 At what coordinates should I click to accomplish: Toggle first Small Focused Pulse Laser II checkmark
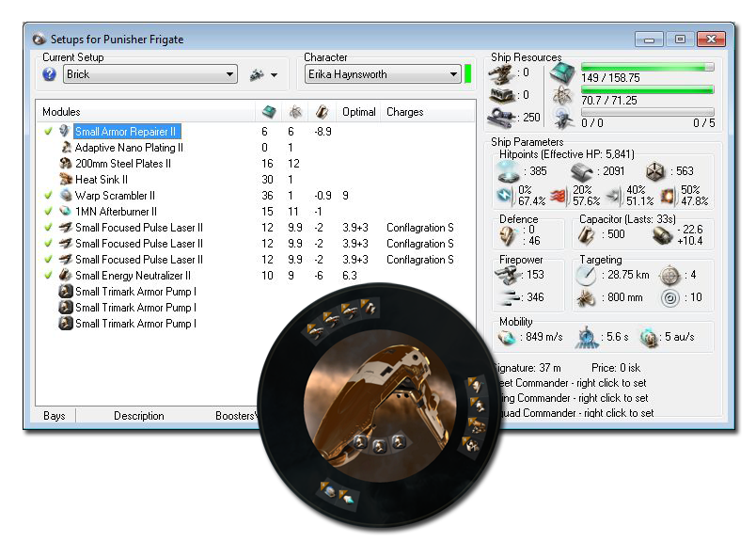click(x=48, y=228)
